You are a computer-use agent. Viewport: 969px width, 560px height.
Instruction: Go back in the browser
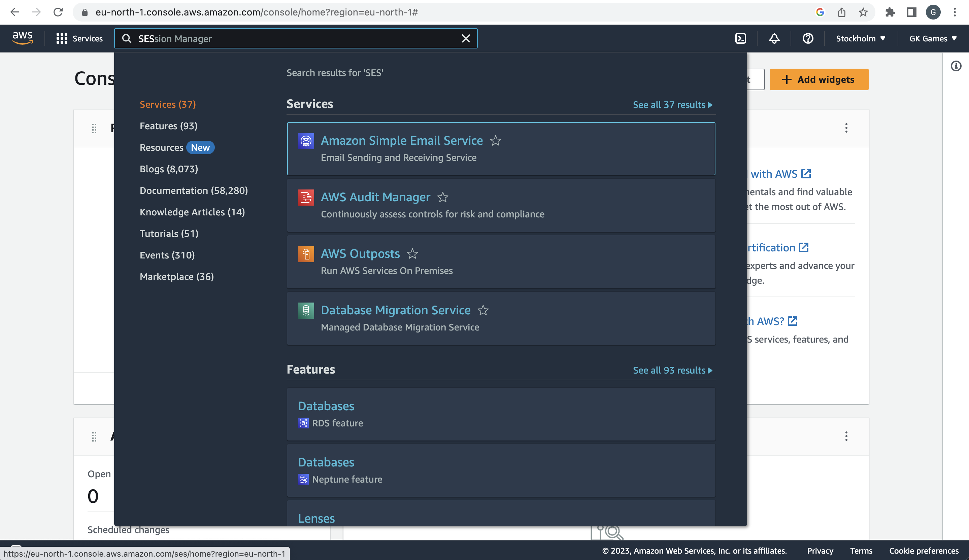pyautogui.click(x=14, y=12)
